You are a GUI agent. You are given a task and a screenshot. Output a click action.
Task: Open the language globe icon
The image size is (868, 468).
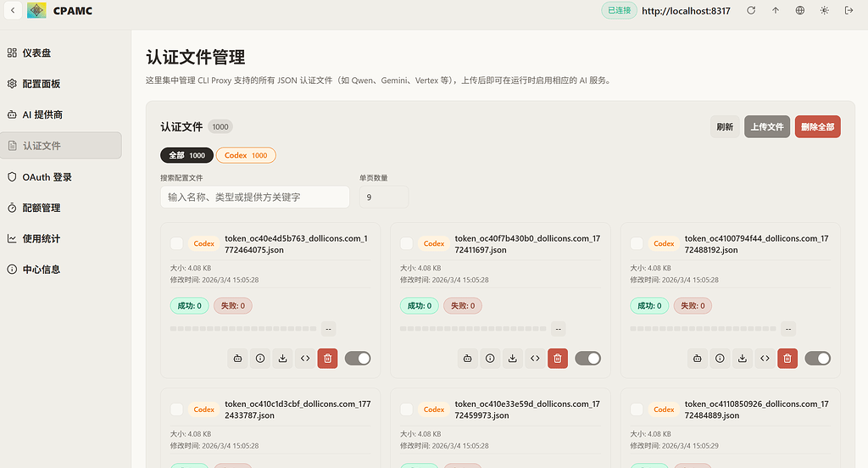[800, 10]
